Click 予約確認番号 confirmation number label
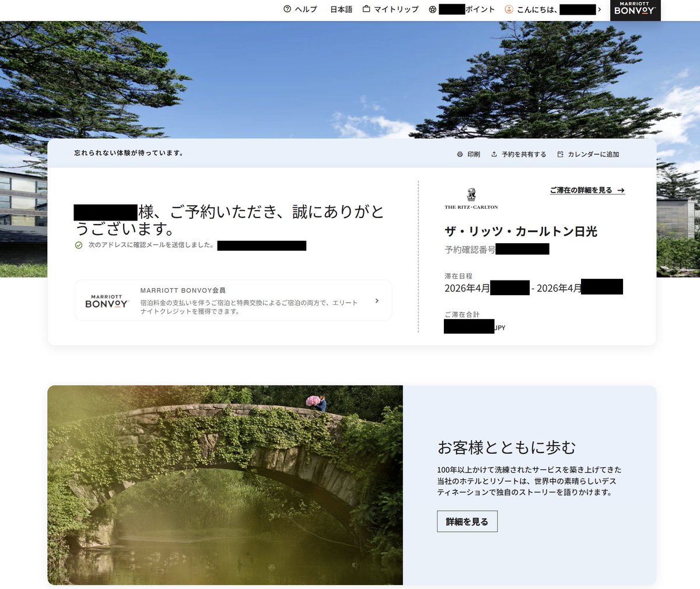Screen dimensions: 700x589 click(470, 250)
